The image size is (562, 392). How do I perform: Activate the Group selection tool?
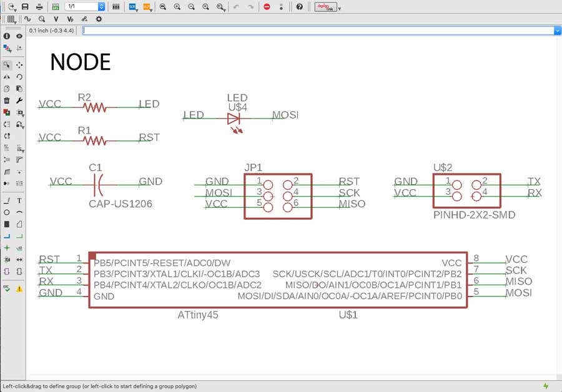pos(7,64)
